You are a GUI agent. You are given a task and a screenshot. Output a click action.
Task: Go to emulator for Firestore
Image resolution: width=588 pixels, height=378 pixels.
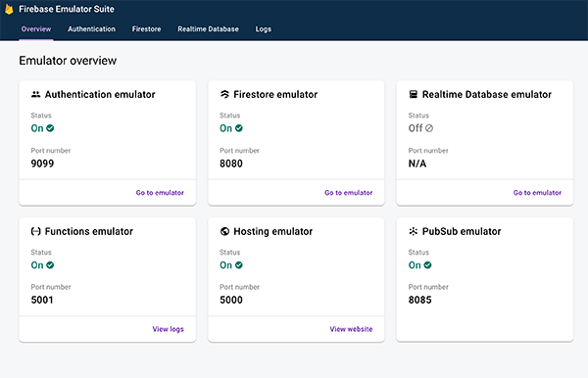[x=348, y=193]
